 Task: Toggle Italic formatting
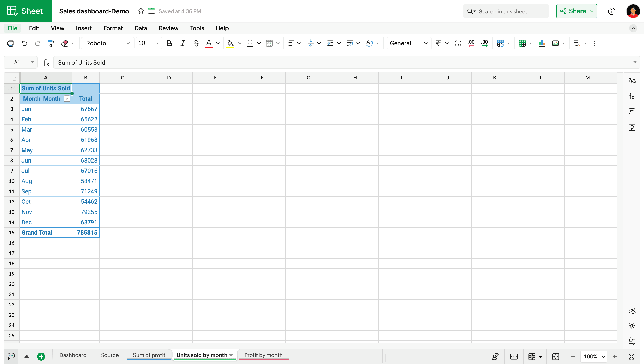183,43
